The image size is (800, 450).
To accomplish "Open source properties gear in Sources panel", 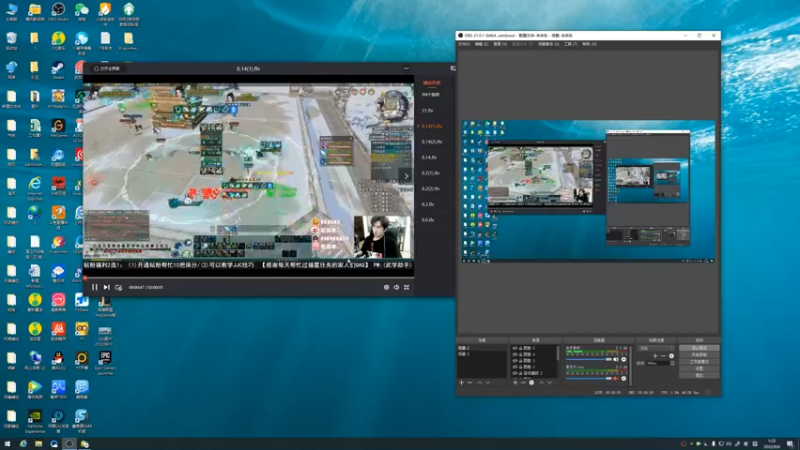I will (x=532, y=383).
